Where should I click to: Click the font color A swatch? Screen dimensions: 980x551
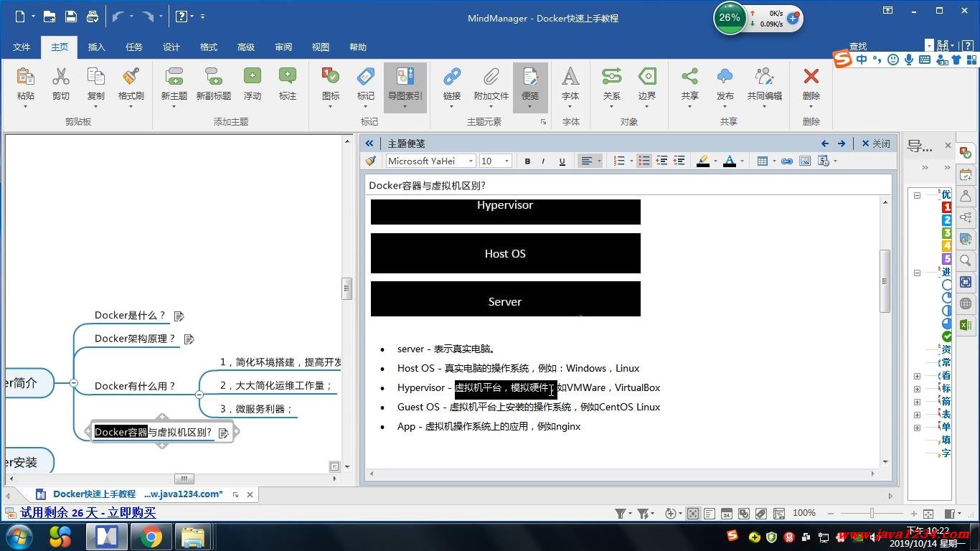[730, 161]
